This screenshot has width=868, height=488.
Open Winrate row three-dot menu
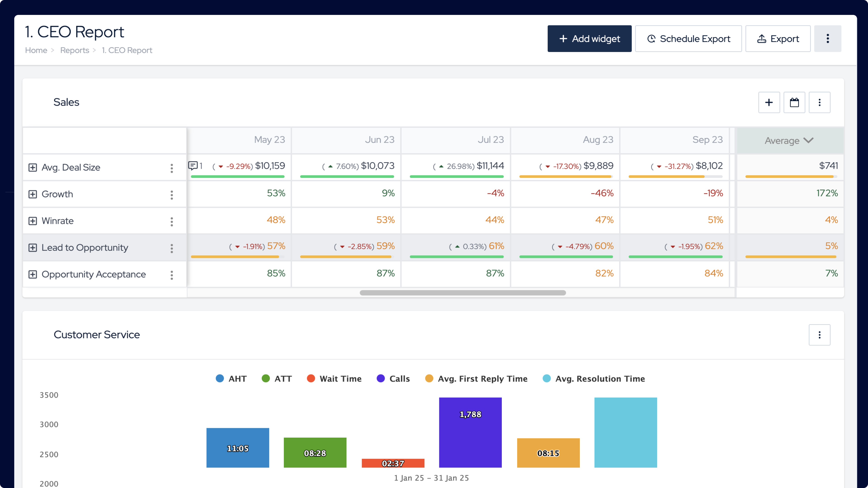coord(172,221)
